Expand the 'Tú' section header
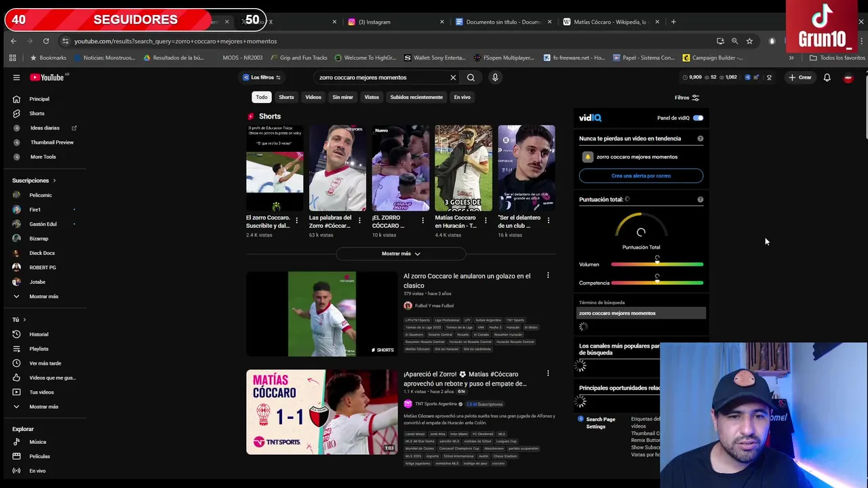This screenshot has width=868, height=488. [19, 319]
